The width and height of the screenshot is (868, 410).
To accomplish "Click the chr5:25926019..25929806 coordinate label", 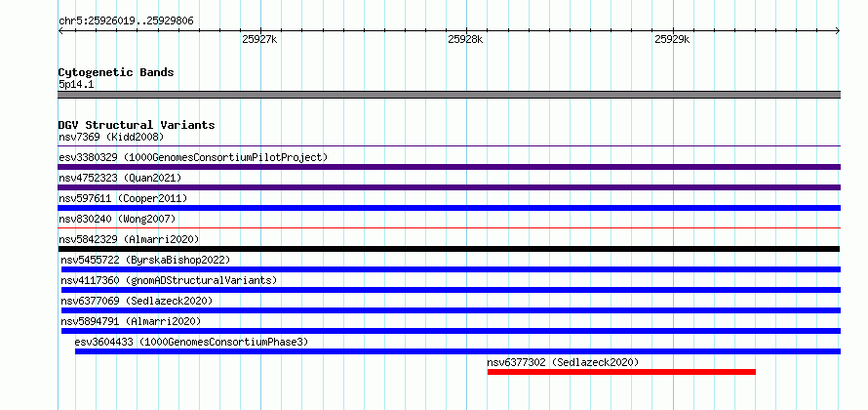I will [x=126, y=21].
